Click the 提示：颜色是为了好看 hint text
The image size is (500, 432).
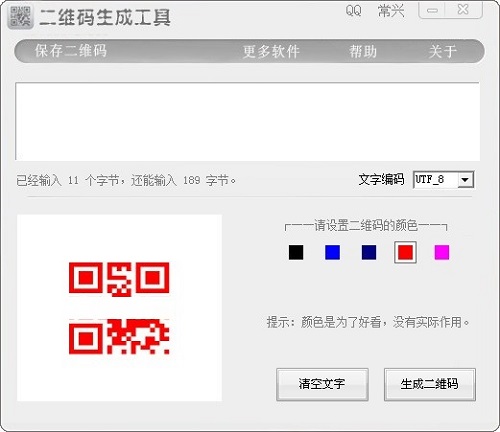click(368, 322)
